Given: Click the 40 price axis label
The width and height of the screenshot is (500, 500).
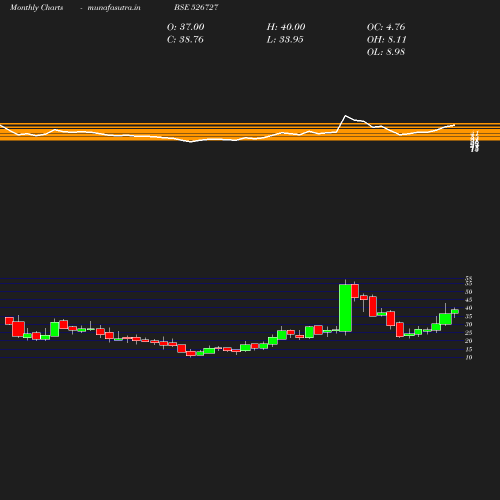Looking at the screenshot, I should pos(469,308).
